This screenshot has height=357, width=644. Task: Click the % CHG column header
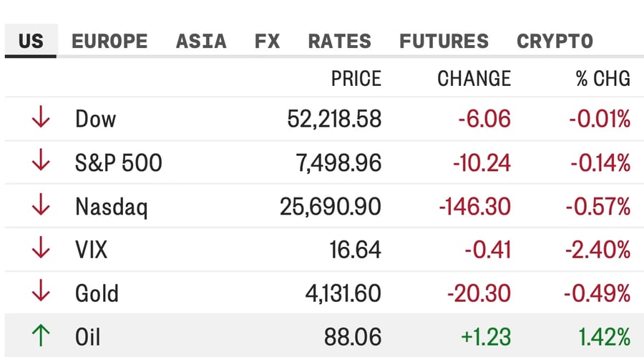(x=603, y=79)
